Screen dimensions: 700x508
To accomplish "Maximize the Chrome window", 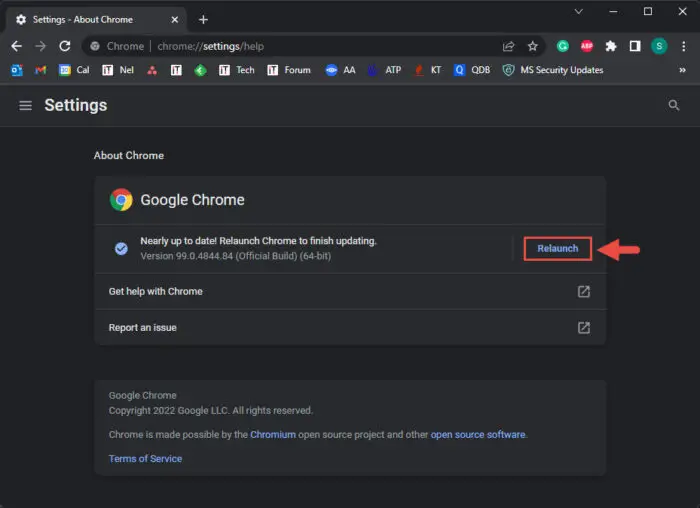I will pos(648,12).
